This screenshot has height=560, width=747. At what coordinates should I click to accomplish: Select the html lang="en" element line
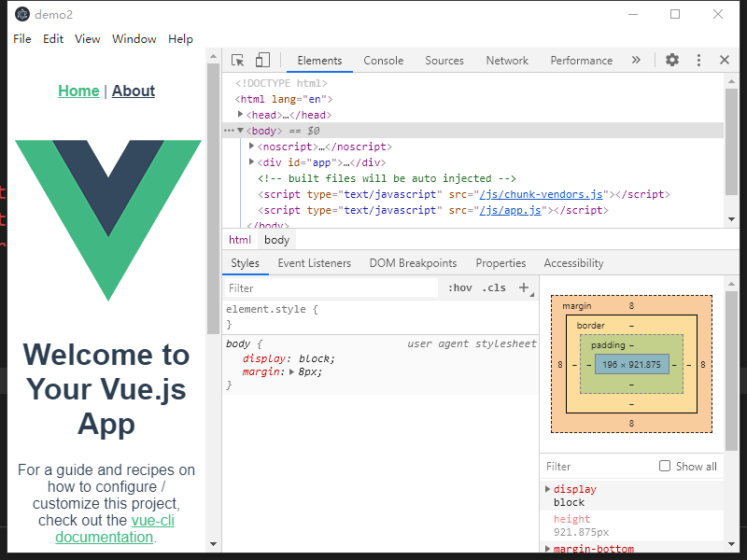click(284, 99)
